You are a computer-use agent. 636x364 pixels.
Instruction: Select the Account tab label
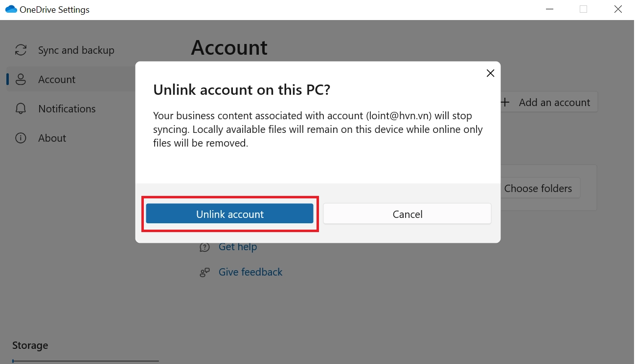point(57,80)
